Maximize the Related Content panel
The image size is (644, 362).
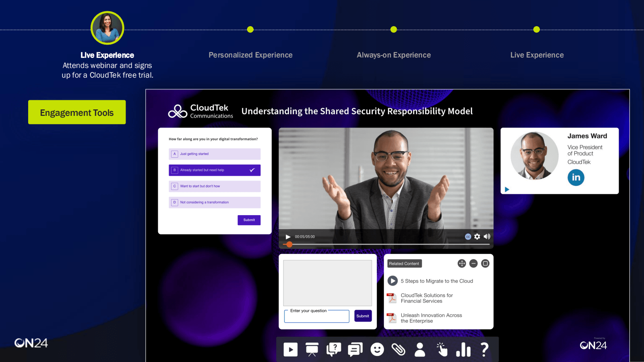coord(485,263)
